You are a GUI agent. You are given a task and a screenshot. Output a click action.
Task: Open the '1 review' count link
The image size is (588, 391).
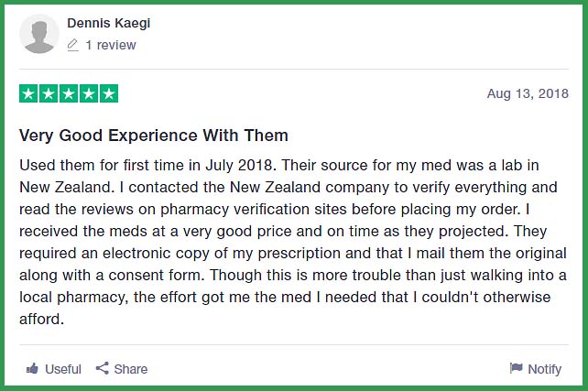click(111, 45)
